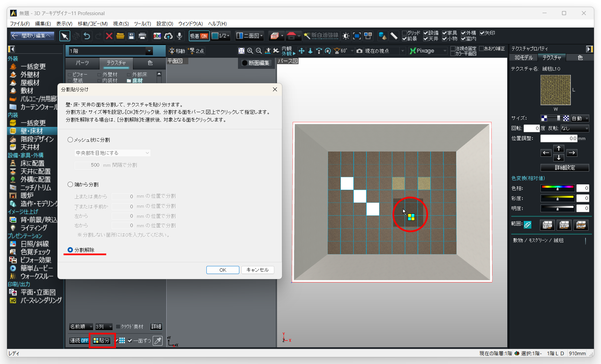Open the 1階 floor dropdown
The height and width of the screenshot is (364, 601).
(149, 51)
